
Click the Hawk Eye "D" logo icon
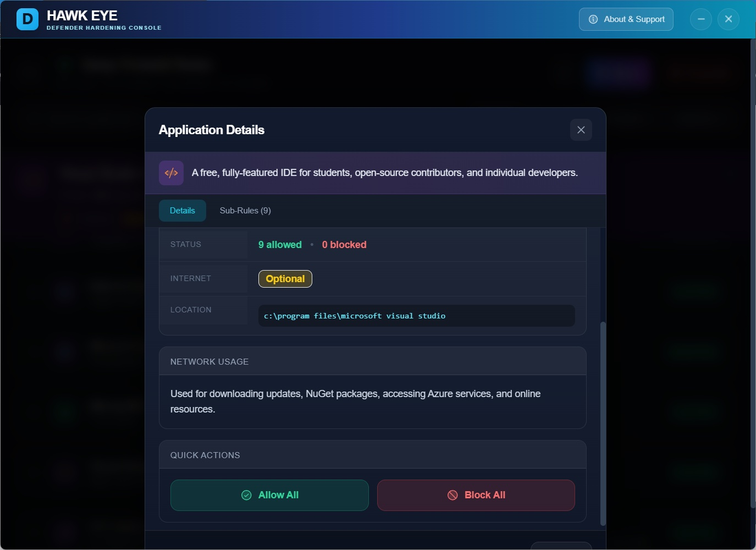27,19
